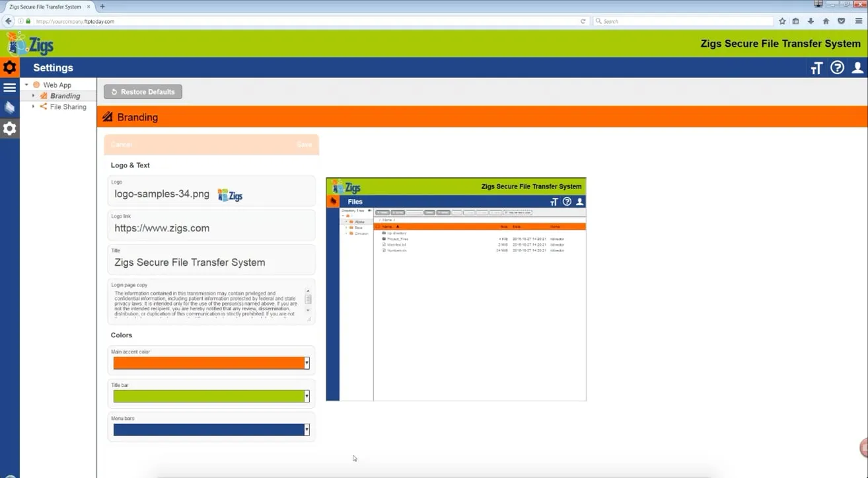Click the Zigs logo in title bar

[x=30, y=44]
